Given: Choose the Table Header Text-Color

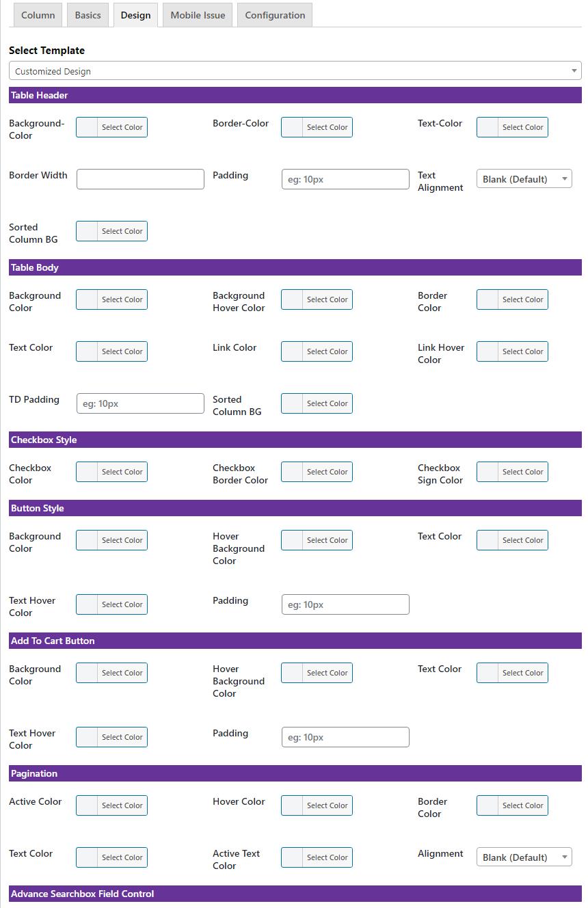Looking at the screenshot, I should coord(512,127).
